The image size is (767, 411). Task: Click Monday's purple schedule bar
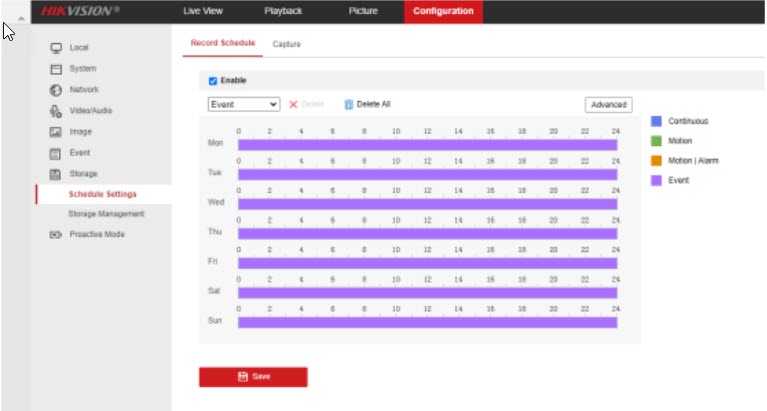click(x=427, y=145)
